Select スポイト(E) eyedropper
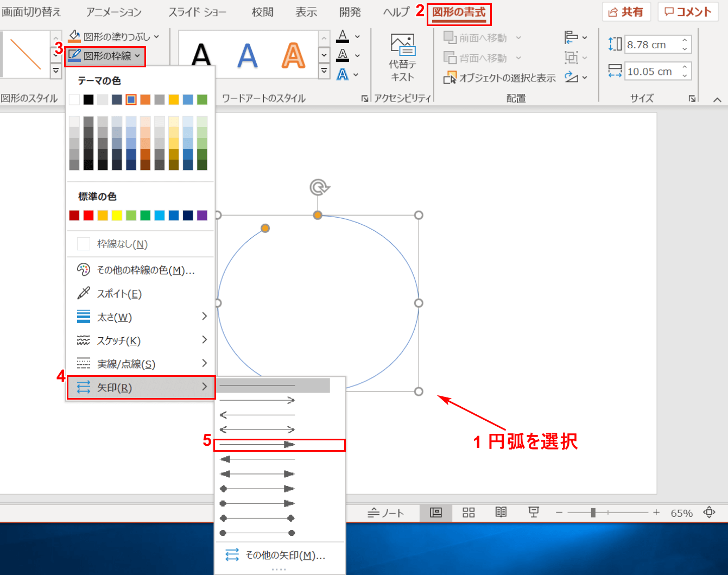Screen dimensions: 728x575 pyautogui.click(x=141, y=293)
